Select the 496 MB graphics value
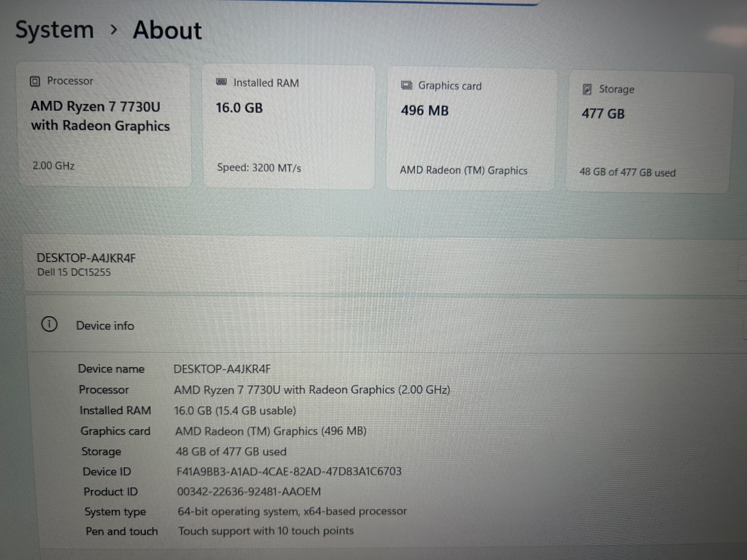This screenshot has width=747, height=560. 425,111
